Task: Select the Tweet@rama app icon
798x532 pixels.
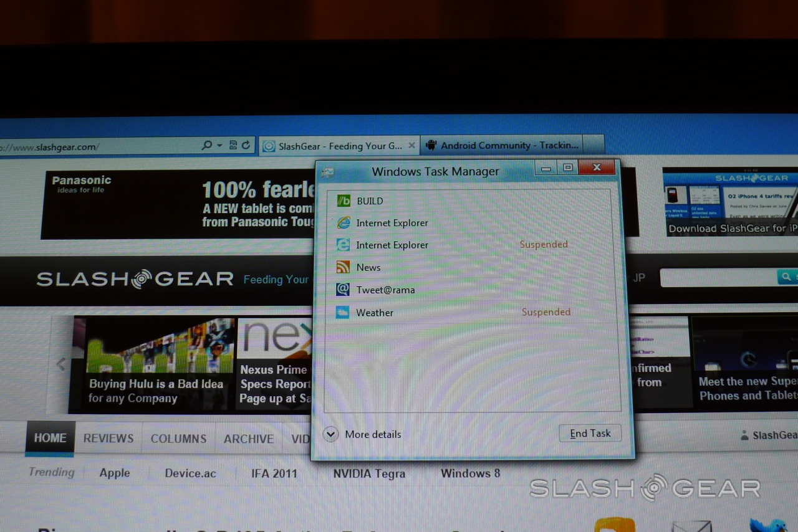Action: [x=344, y=290]
